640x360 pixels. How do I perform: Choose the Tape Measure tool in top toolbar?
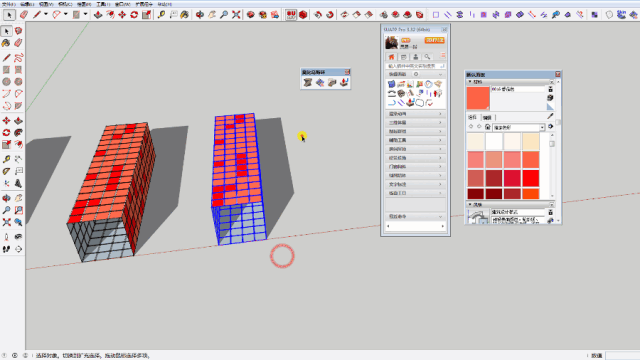click(161, 15)
